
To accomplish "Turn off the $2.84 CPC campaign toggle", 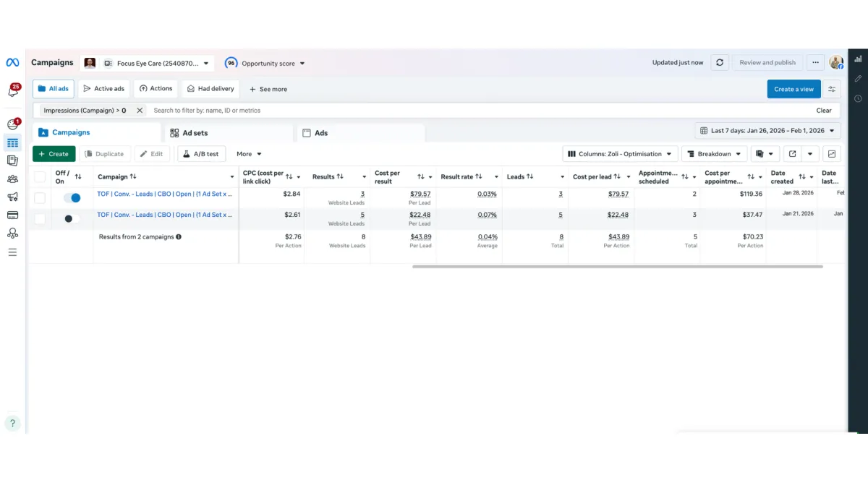I will tap(72, 197).
